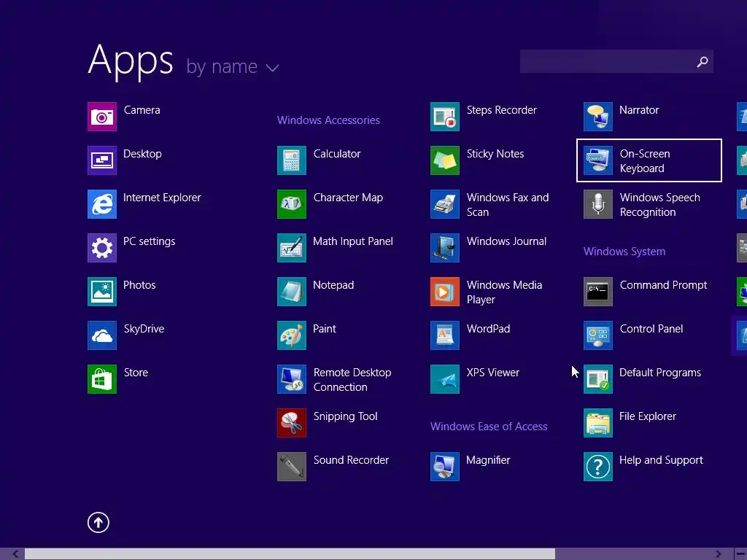Open the Steps Recorder icon
Image resolution: width=747 pixels, height=560 pixels.
point(445,117)
